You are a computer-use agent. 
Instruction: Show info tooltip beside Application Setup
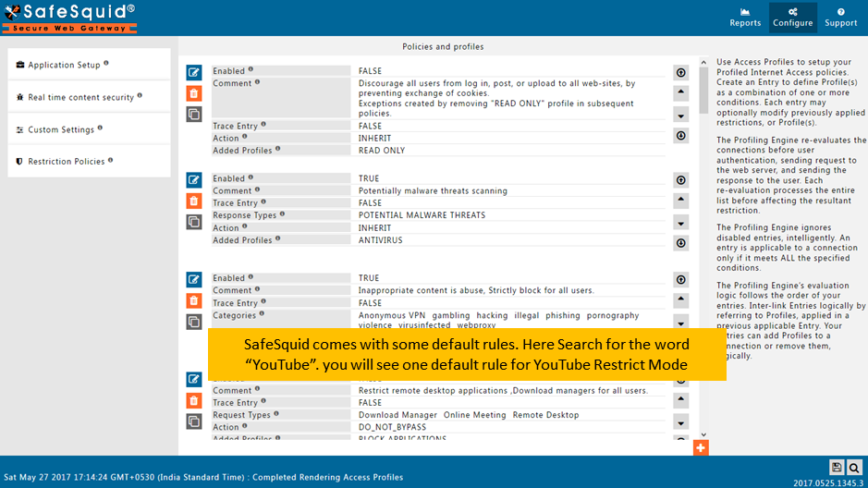106,63
